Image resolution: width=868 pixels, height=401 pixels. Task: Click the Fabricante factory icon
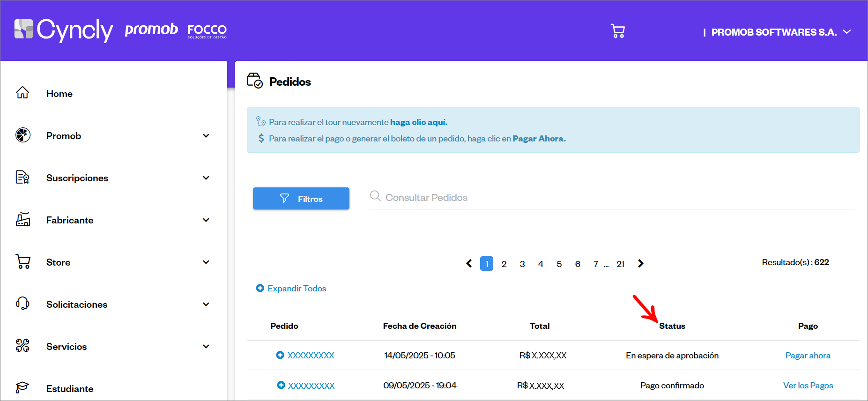coord(23,220)
